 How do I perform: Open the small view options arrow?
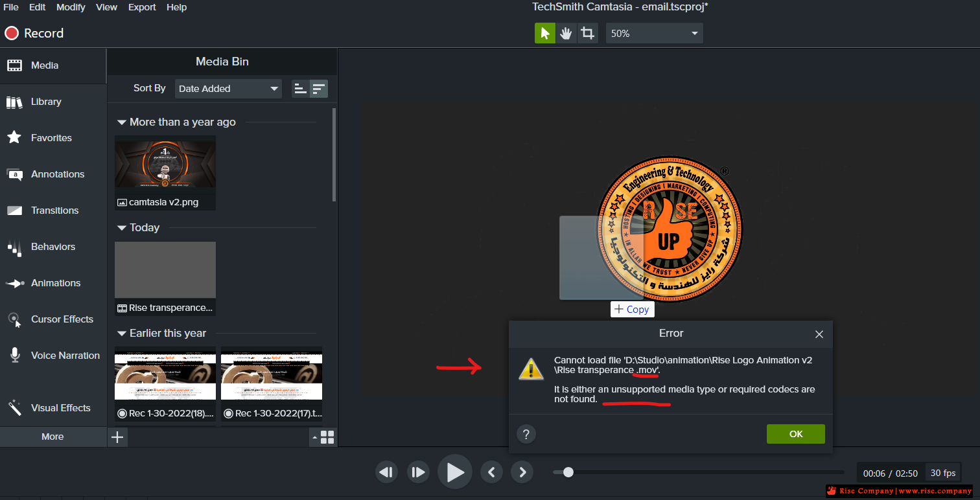click(x=315, y=438)
